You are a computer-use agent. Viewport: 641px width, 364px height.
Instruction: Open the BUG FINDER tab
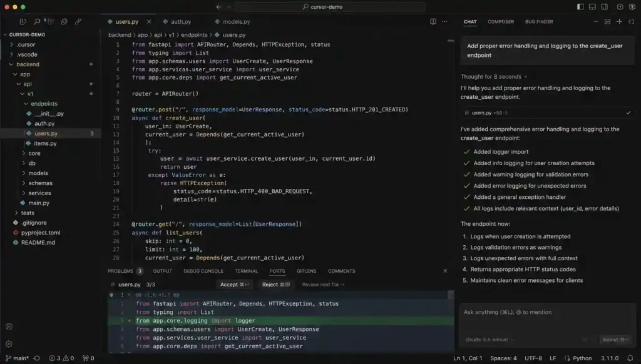[x=539, y=22]
